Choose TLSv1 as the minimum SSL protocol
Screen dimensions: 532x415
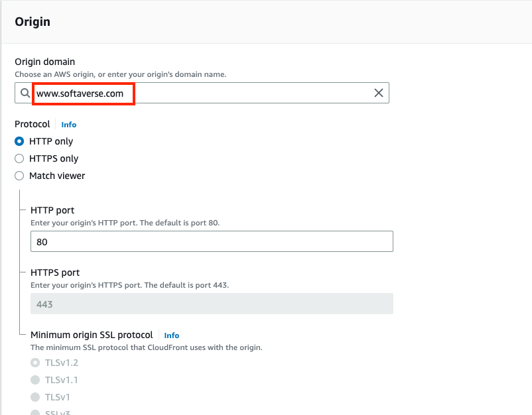point(35,396)
